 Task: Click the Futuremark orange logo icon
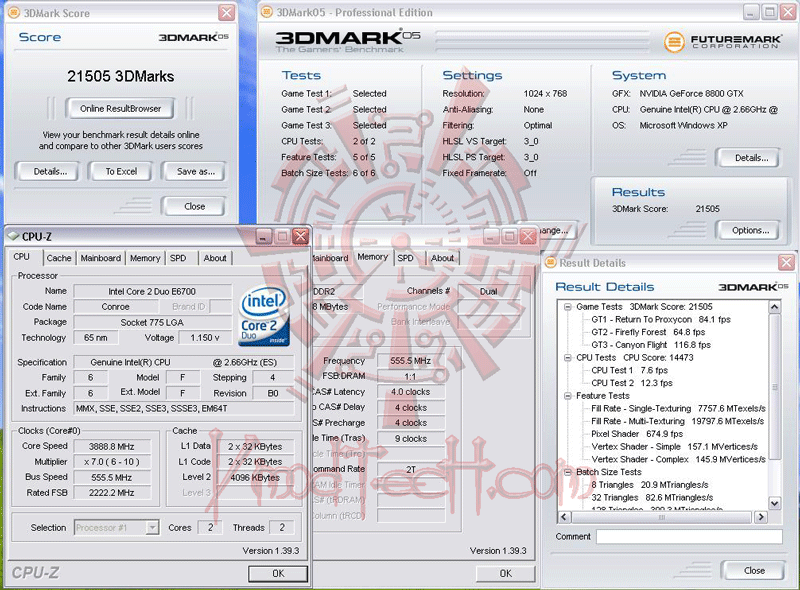(x=674, y=41)
